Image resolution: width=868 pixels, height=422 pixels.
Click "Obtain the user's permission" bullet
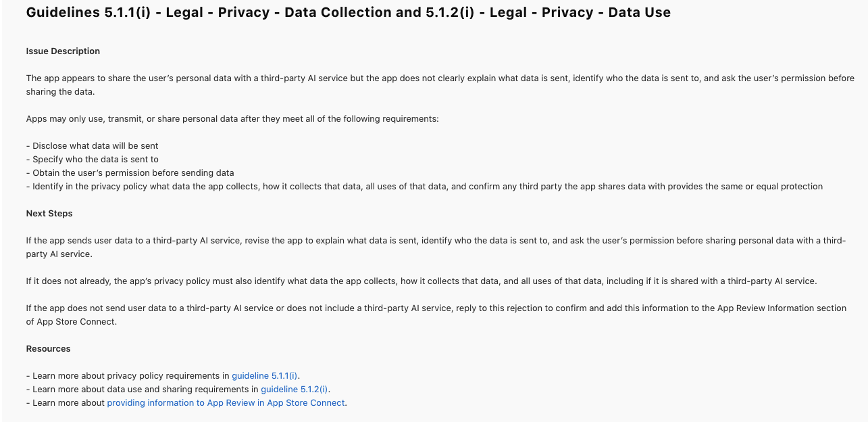click(130, 172)
